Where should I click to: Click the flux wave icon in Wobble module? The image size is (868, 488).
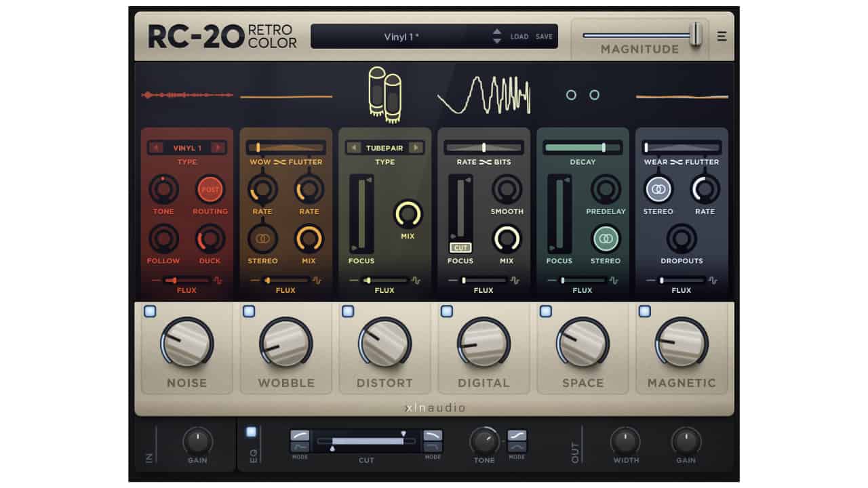pos(317,280)
